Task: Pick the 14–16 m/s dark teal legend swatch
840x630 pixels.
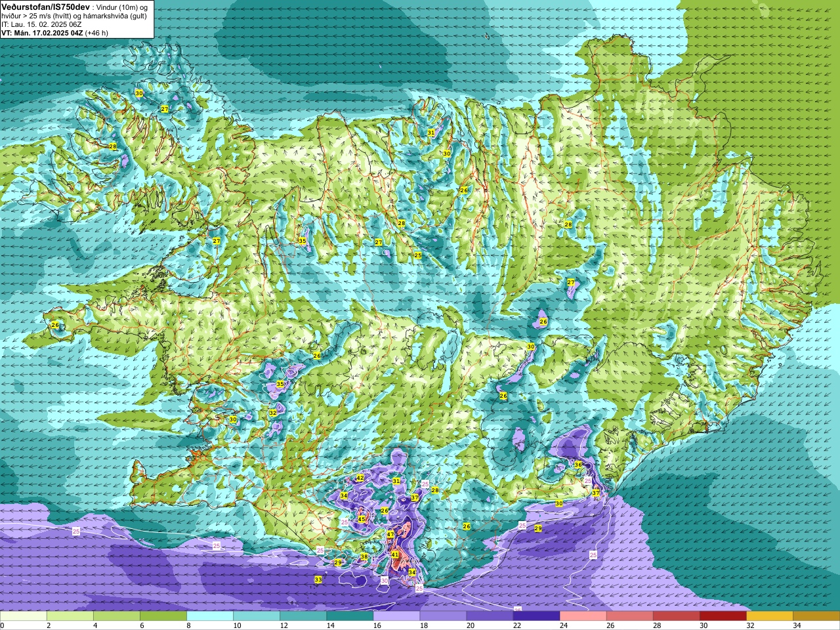Action: 350,616
